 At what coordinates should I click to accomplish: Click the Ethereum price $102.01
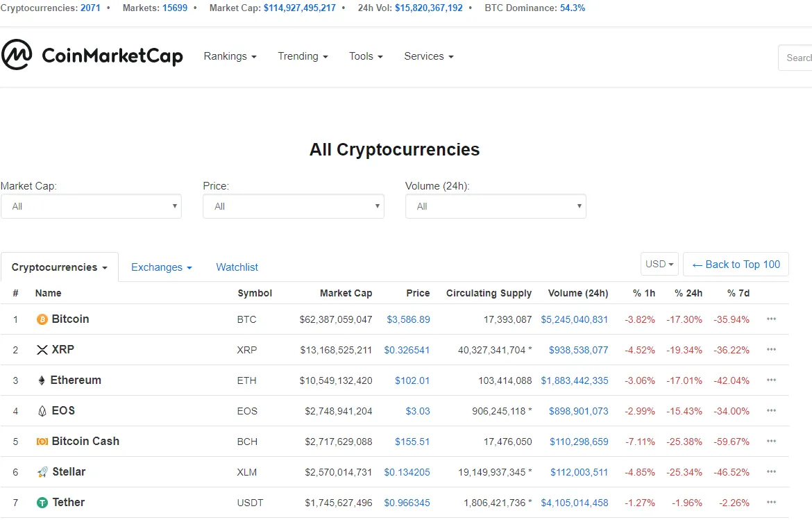click(412, 380)
